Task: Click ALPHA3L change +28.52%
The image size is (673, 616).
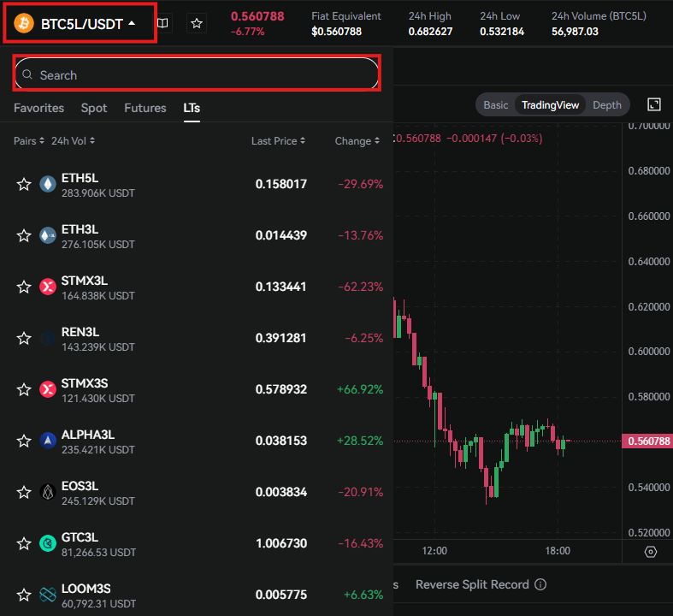Action: (x=360, y=441)
